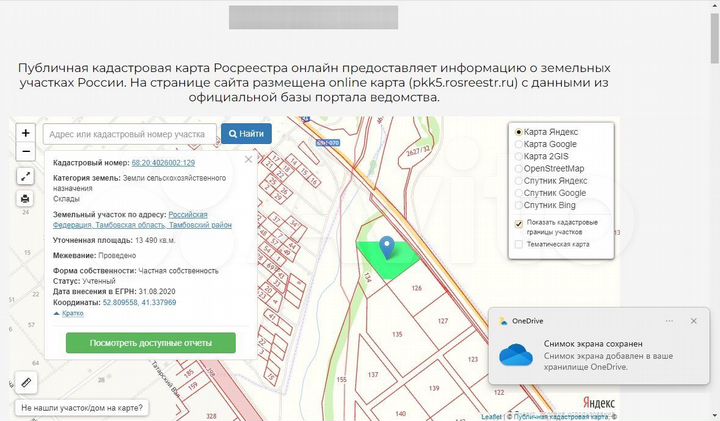Click parcel 123 on the map
Viewport: 720px width, 421px height.
click(472, 359)
